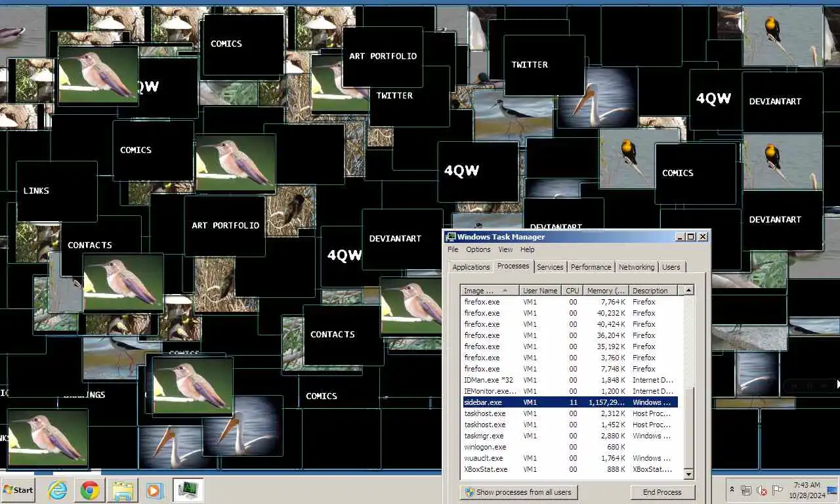This screenshot has height=504, width=840.
Task: Select firefox.exe row using 40,232 K
Action: tap(570, 313)
